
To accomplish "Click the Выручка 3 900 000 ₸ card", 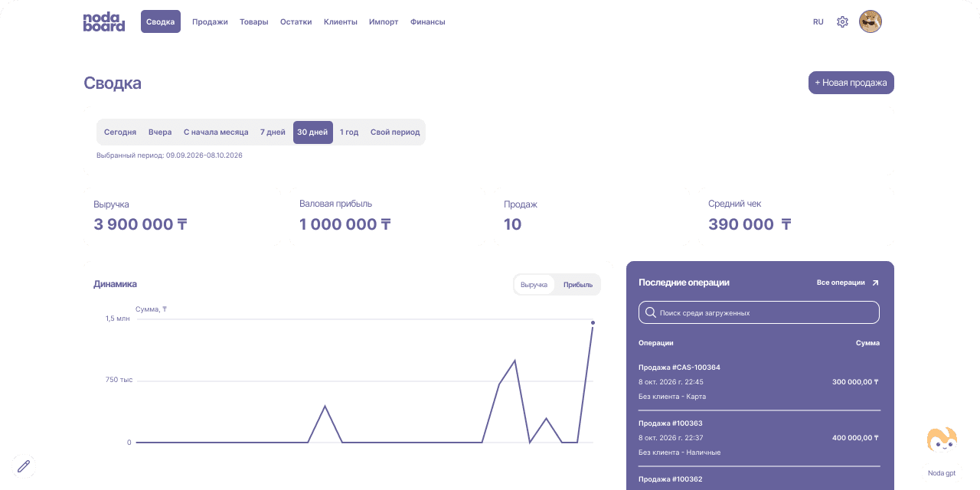I will coord(183,215).
